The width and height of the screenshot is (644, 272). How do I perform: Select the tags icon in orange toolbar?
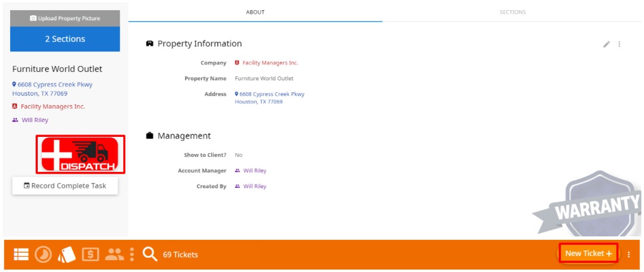pyautogui.click(x=67, y=254)
